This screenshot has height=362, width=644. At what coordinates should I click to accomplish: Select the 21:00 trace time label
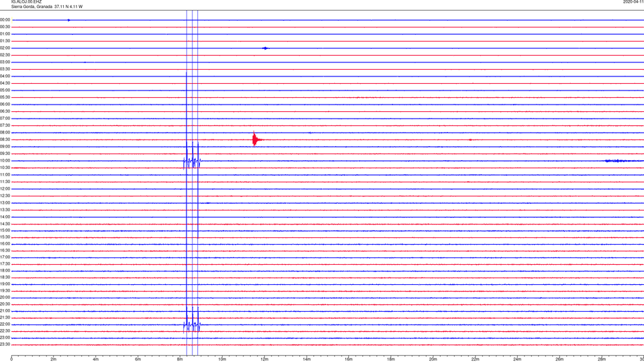(x=5, y=311)
